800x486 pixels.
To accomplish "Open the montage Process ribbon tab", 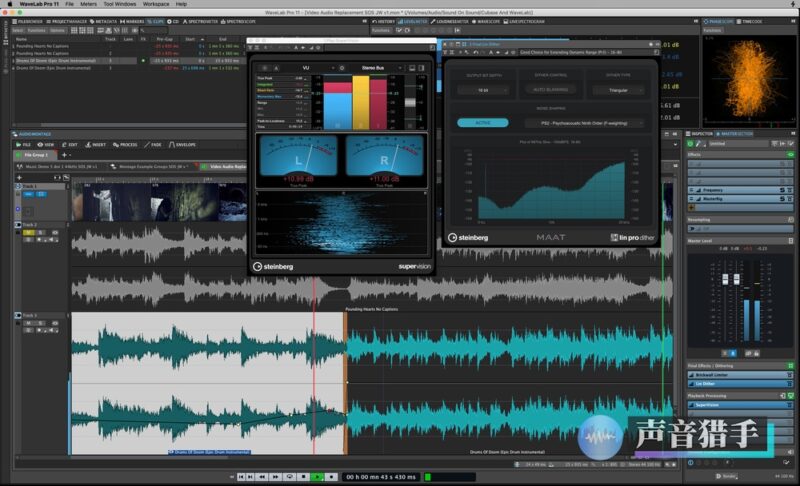I will pos(125,145).
